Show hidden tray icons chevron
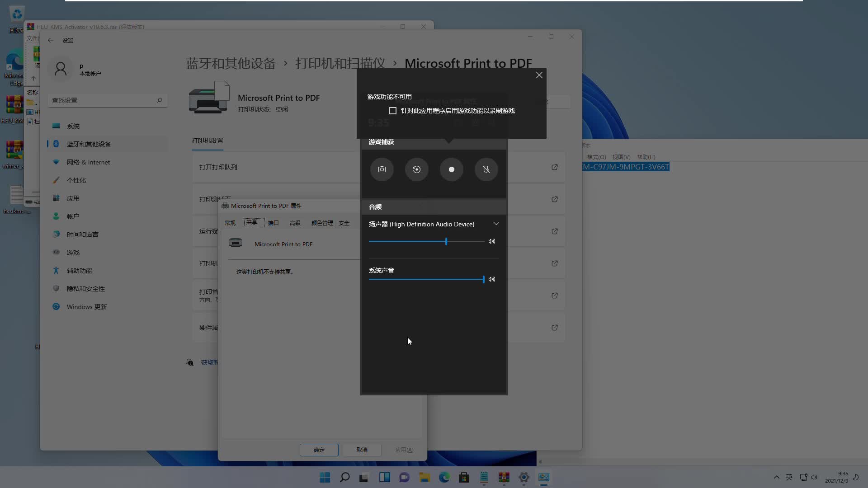This screenshot has width=868, height=488. tap(776, 477)
